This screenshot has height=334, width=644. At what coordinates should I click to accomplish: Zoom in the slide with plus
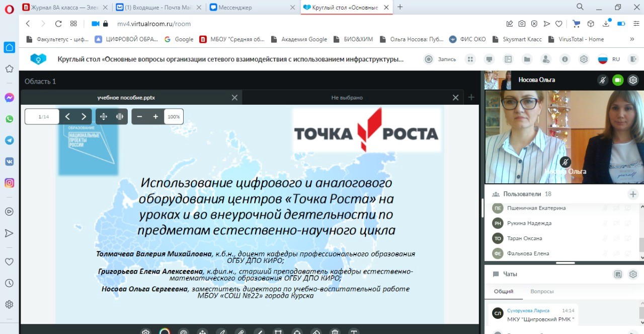coord(156,116)
